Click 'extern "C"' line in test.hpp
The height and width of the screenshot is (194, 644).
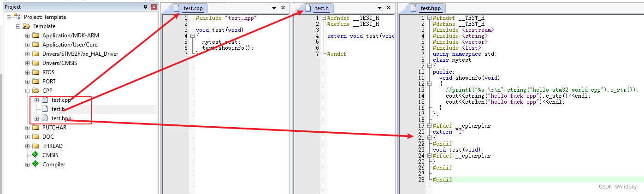pyautogui.click(x=449, y=132)
